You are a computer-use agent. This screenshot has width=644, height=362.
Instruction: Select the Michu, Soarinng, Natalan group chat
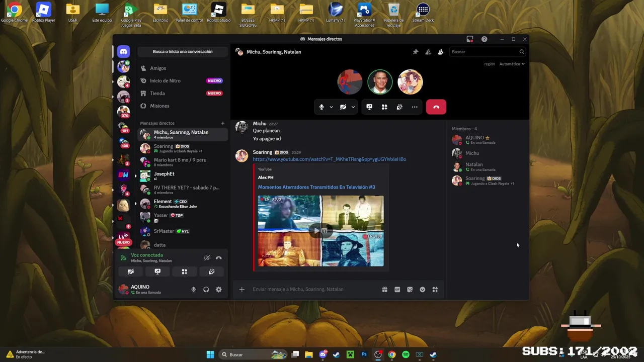coord(183,134)
